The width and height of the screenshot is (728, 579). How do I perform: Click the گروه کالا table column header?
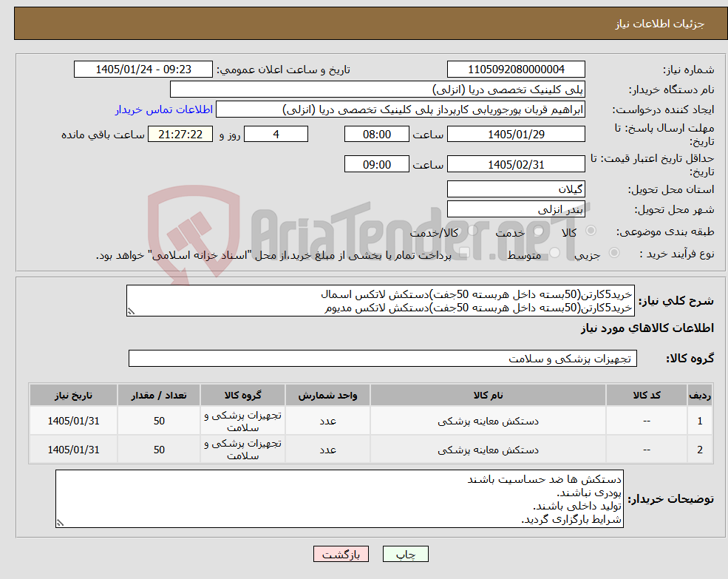click(x=242, y=395)
